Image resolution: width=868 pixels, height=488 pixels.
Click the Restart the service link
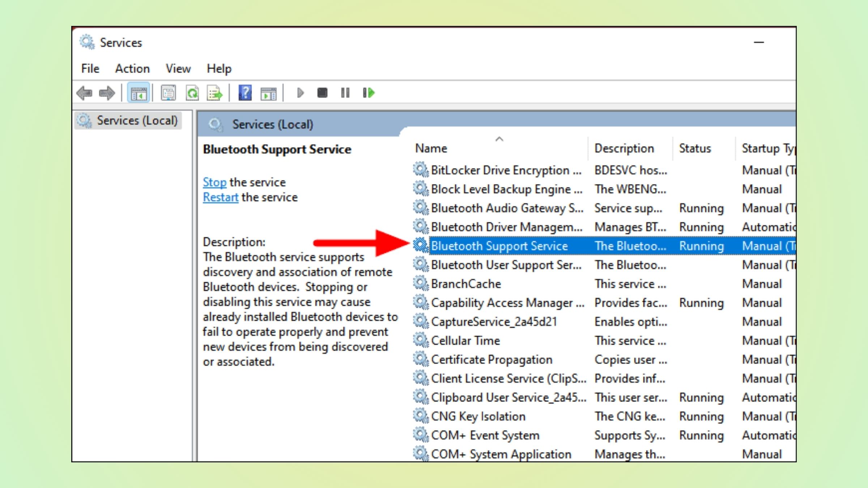[x=220, y=197]
